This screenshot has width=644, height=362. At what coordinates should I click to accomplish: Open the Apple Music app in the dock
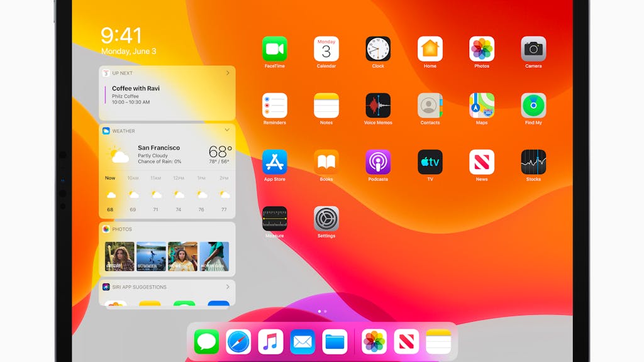pyautogui.click(x=270, y=342)
